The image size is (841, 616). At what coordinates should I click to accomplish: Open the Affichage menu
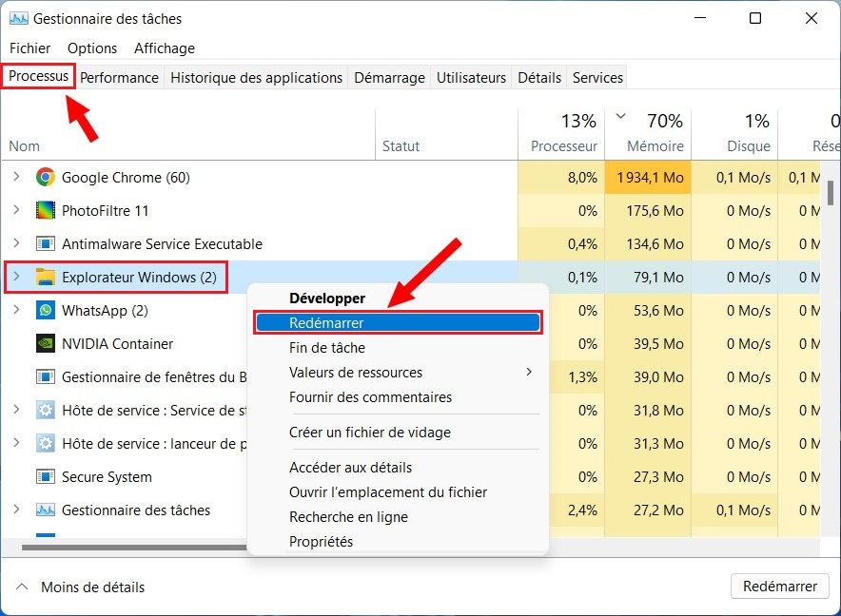(164, 48)
